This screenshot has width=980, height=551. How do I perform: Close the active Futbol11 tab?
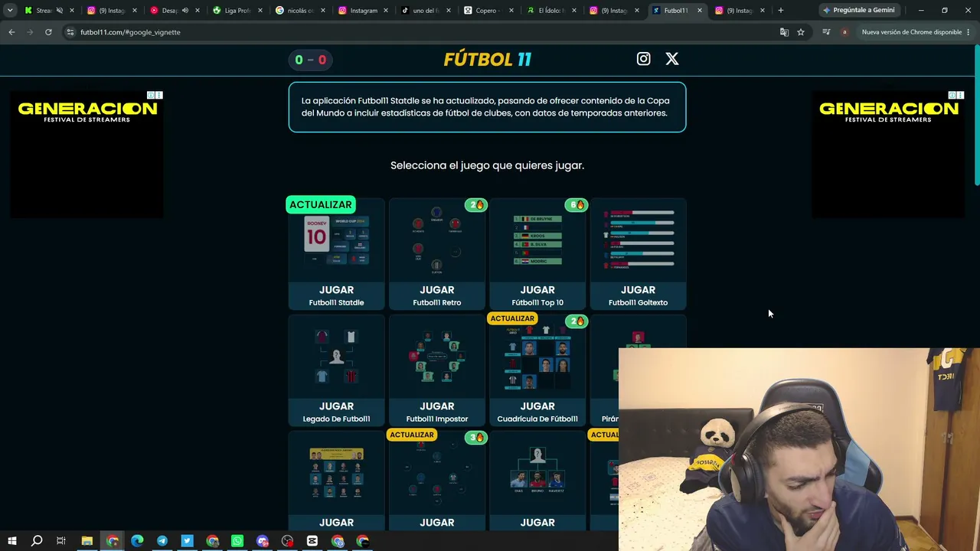(699, 10)
